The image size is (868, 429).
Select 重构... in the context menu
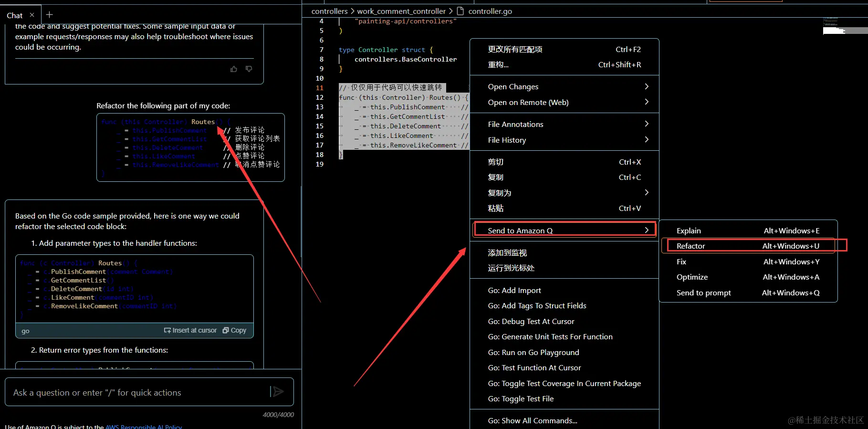[565, 65]
